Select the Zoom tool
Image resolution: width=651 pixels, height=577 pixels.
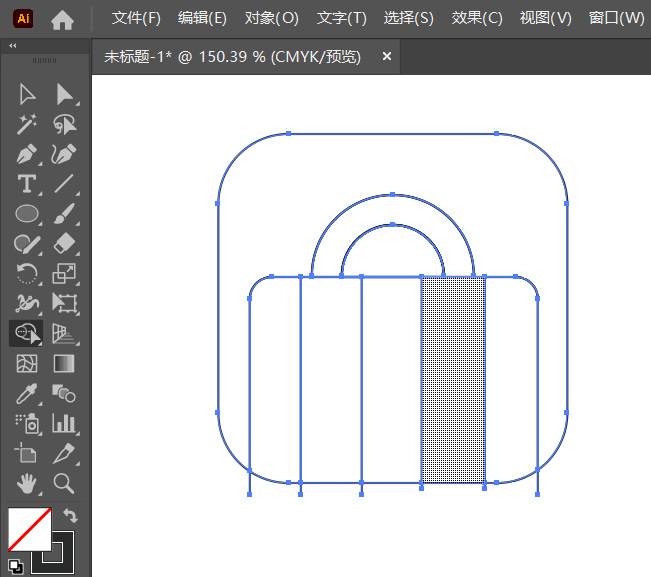coord(64,483)
